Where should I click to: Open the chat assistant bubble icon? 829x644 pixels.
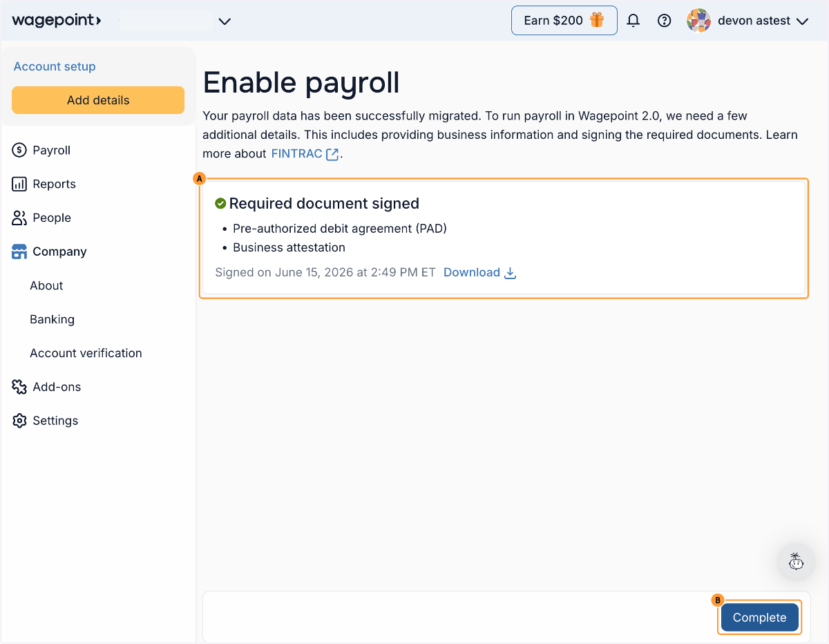pyautogui.click(x=796, y=561)
